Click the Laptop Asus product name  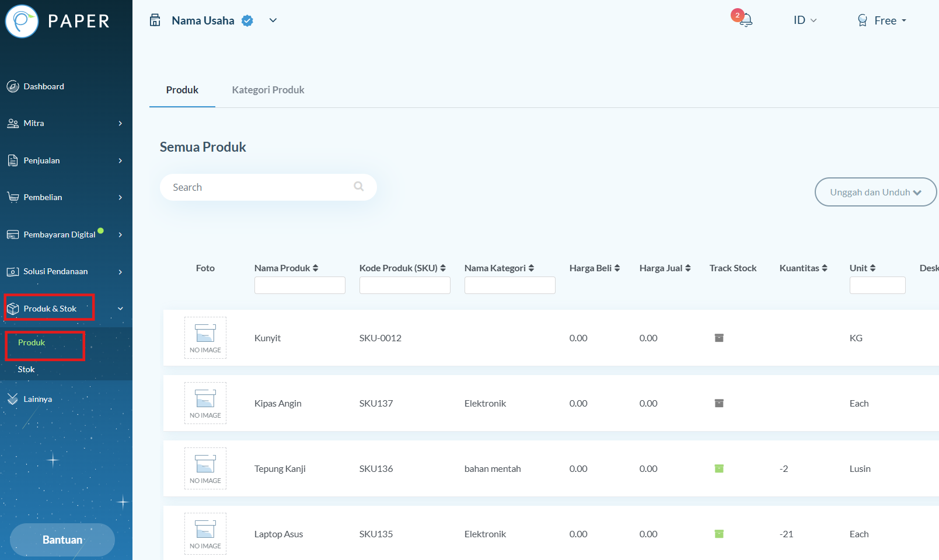pos(278,534)
